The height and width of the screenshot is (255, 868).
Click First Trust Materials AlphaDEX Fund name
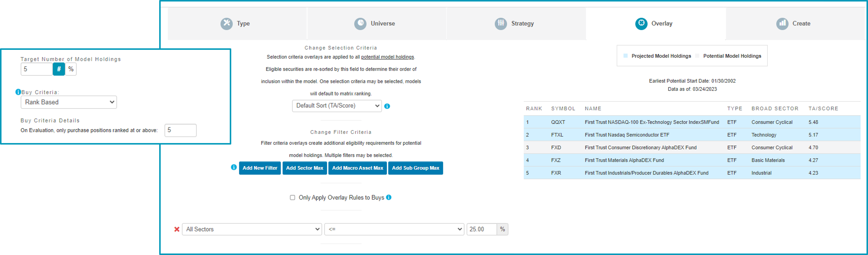(624, 160)
